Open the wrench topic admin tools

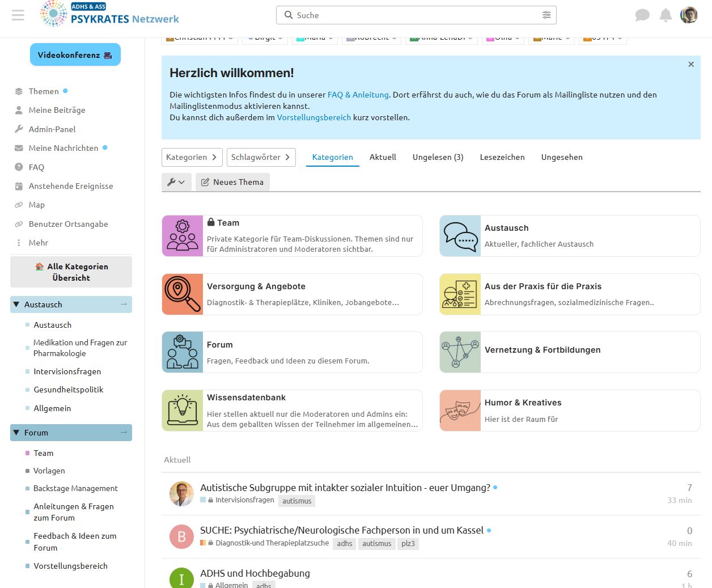coord(176,181)
